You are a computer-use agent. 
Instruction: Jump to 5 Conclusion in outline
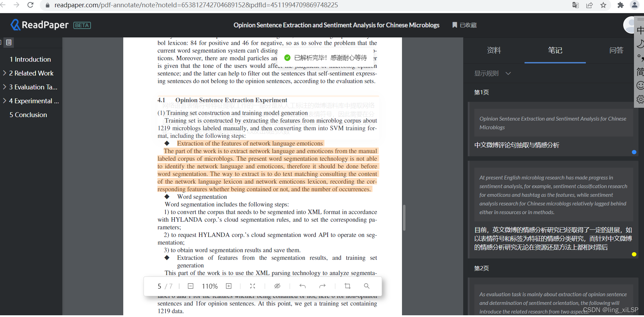click(28, 115)
